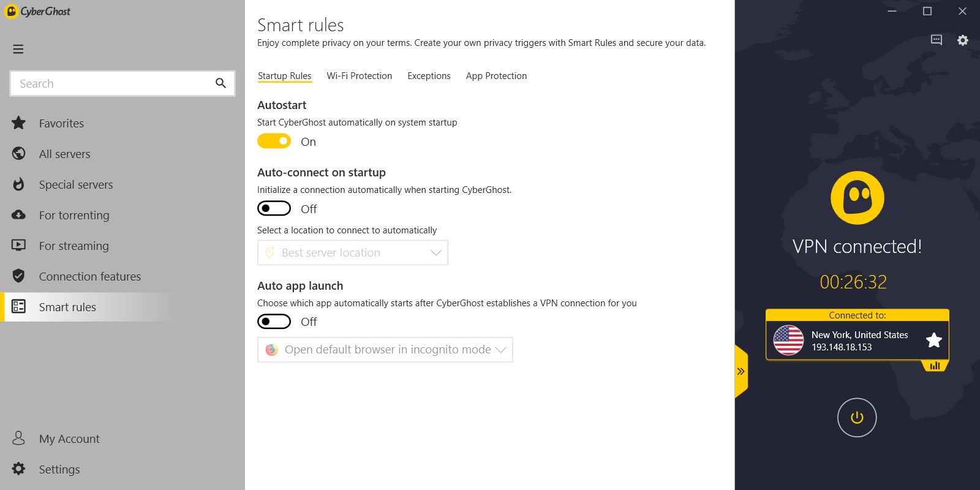This screenshot has height=490, width=980.
Task: Enable the Auto-connect on startup toggle
Action: pos(274,209)
